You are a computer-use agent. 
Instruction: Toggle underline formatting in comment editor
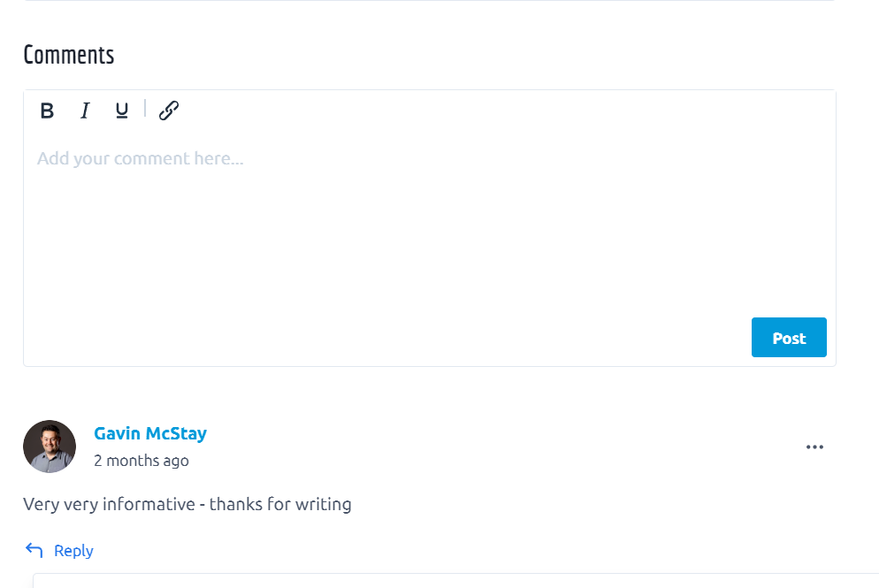[122, 111]
